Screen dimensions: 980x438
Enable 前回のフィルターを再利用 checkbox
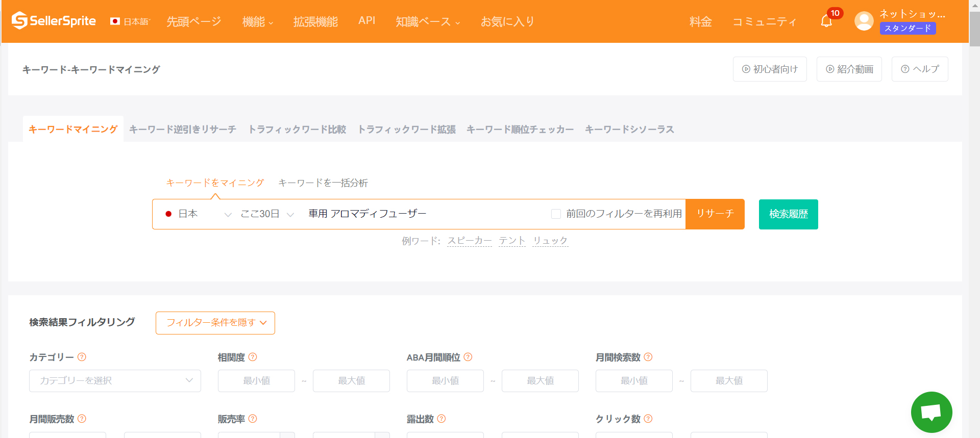click(x=556, y=214)
